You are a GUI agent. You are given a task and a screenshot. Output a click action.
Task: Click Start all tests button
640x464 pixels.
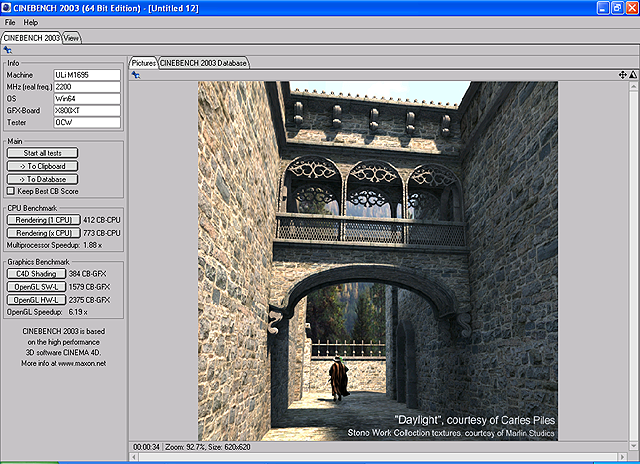[x=42, y=153]
